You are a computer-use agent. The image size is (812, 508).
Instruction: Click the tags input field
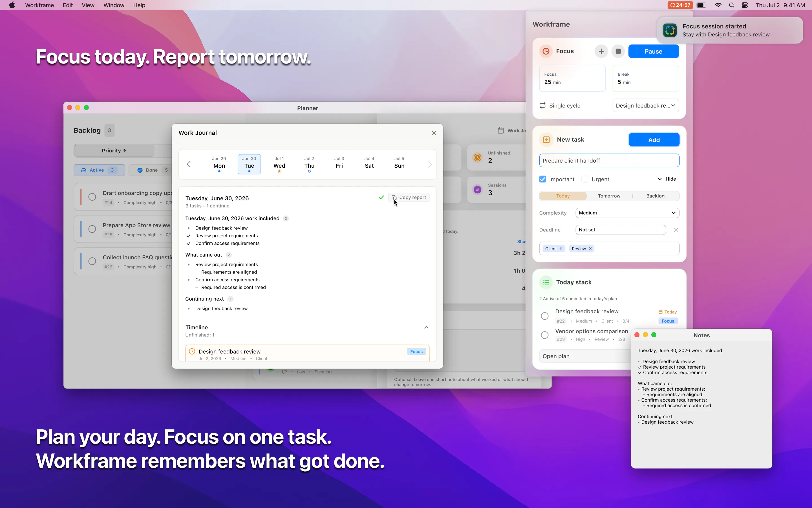point(609,249)
